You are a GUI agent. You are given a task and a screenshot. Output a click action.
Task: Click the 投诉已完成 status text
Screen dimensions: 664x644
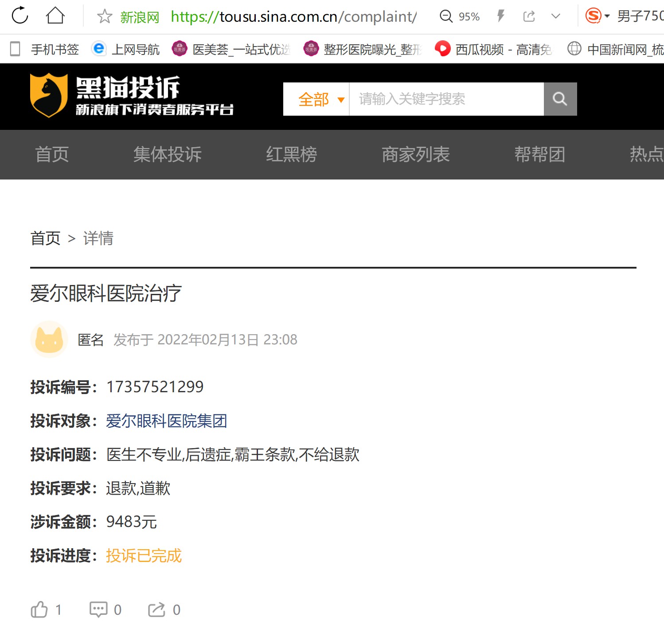tap(144, 556)
